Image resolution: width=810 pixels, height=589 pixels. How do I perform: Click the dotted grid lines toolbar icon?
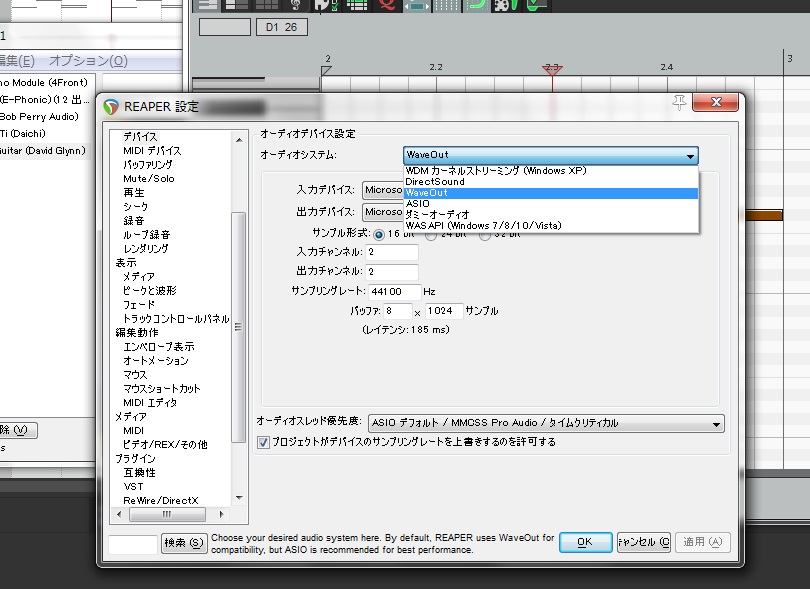tap(446, 5)
